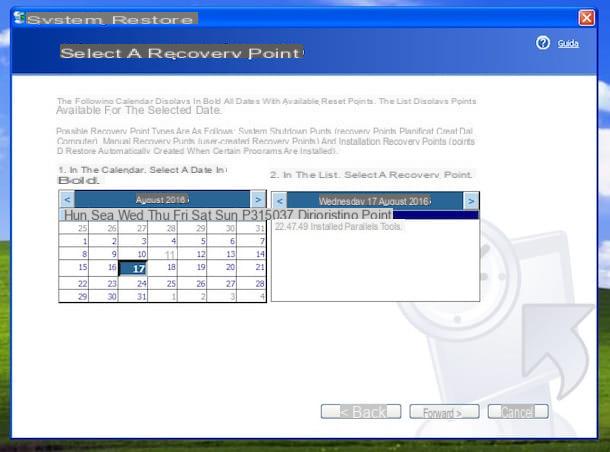Select August 31 in the last row
The width and height of the screenshot is (610, 452).
point(133,296)
